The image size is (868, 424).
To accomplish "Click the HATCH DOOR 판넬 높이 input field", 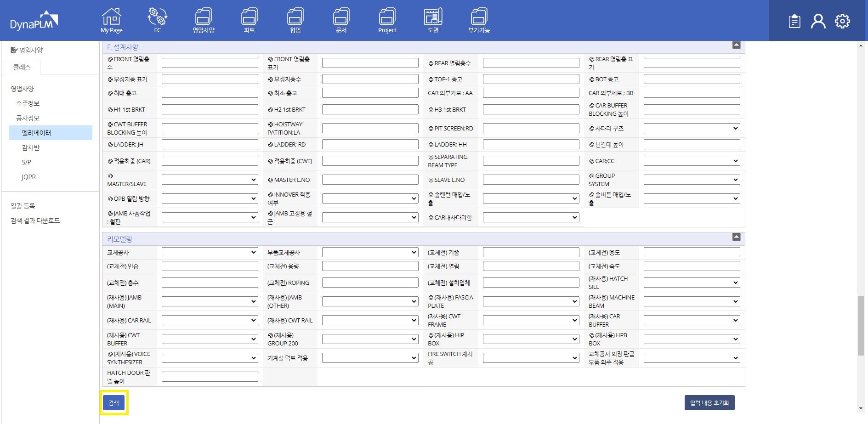I will (x=210, y=377).
